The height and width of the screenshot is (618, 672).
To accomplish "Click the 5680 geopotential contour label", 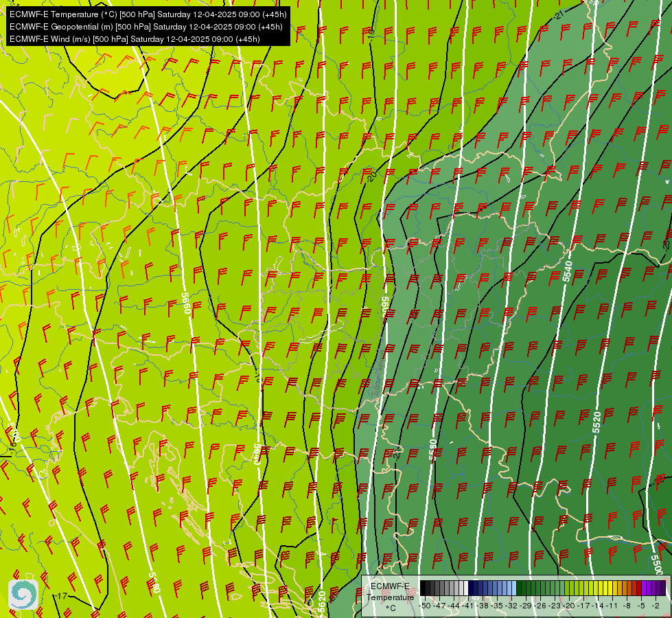I will 154,583.
